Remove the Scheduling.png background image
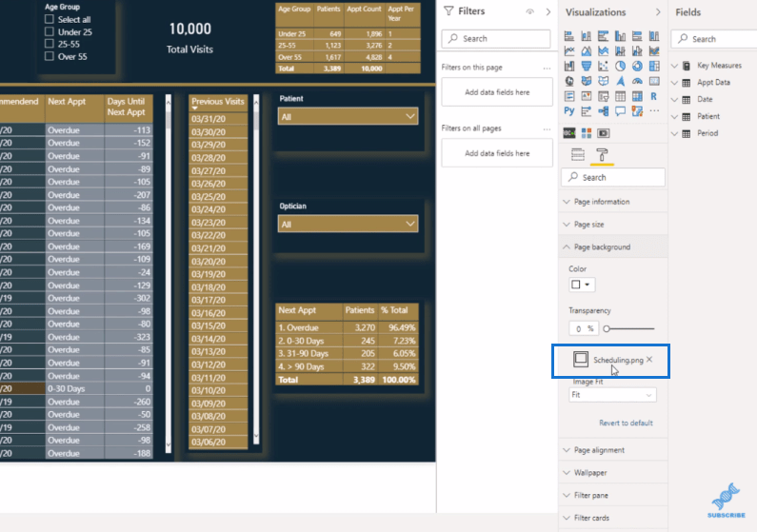Viewport: 757px width, 532px height. (649, 360)
